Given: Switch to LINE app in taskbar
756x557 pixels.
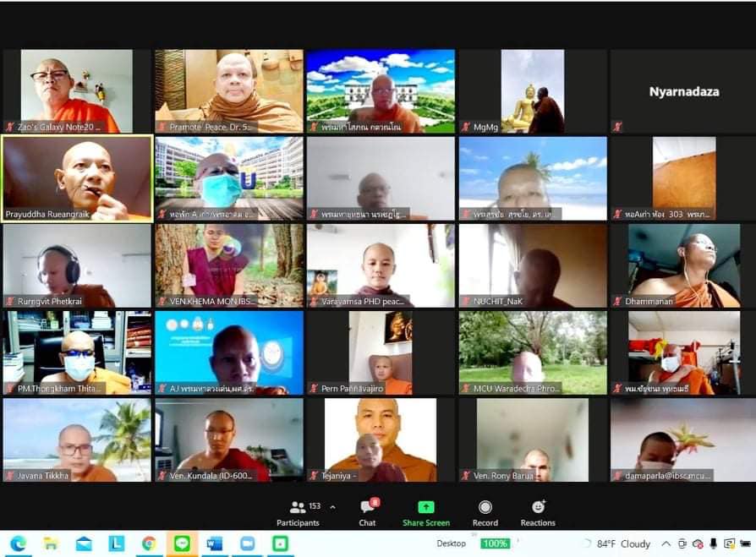Looking at the screenshot, I should [x=182, y=543].
